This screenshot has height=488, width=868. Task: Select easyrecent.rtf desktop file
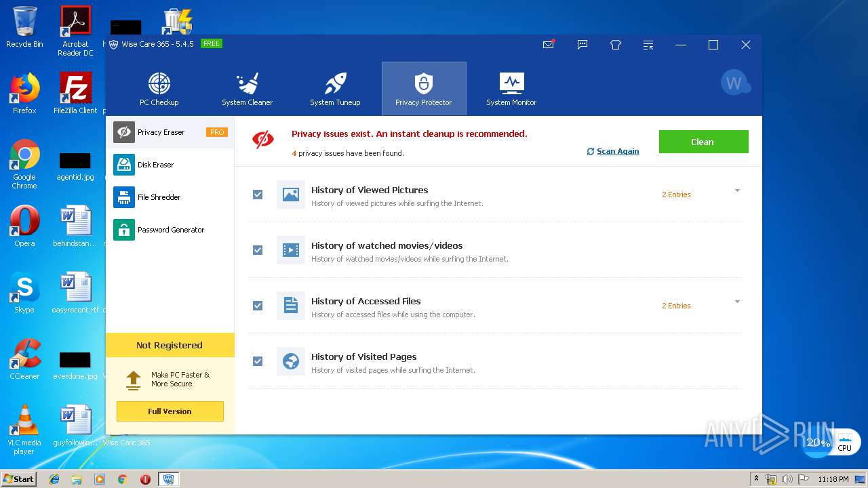tap(75, 293)
